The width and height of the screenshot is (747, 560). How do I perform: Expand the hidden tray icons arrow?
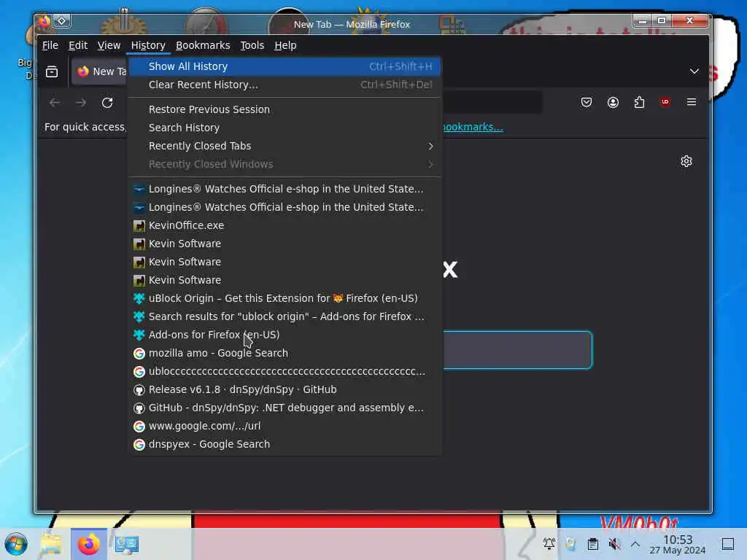pyautogui.click(x=635, y=544)
